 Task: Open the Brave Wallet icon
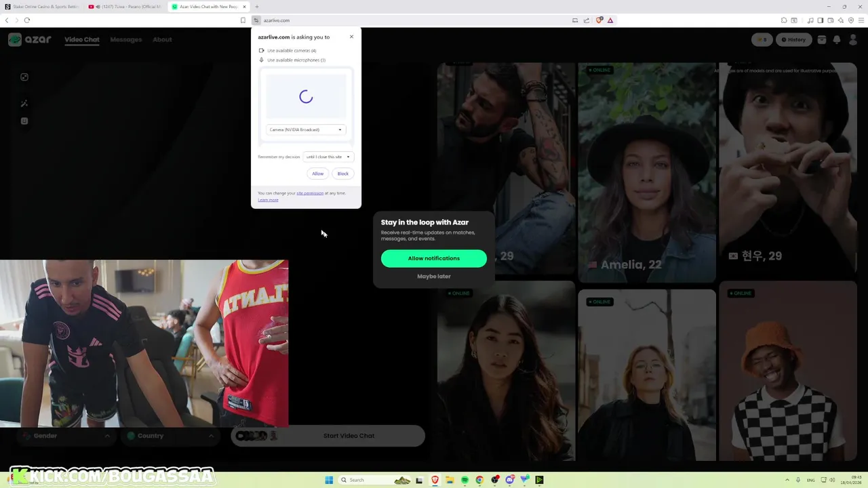[831, 20]
